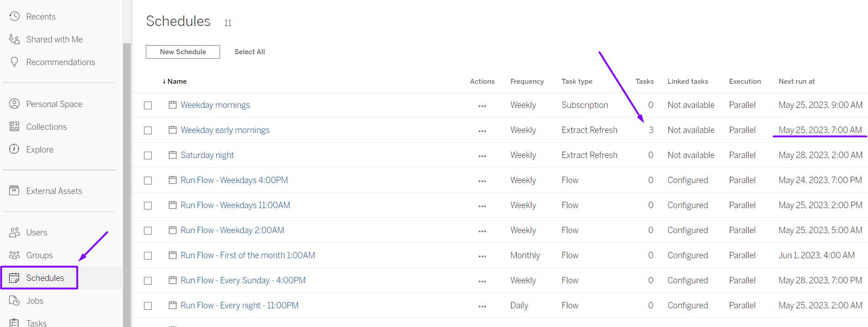The width and height of the screenshot is (868, 327).
Task: Click the New Schedule button
Action: coord(183,52)
